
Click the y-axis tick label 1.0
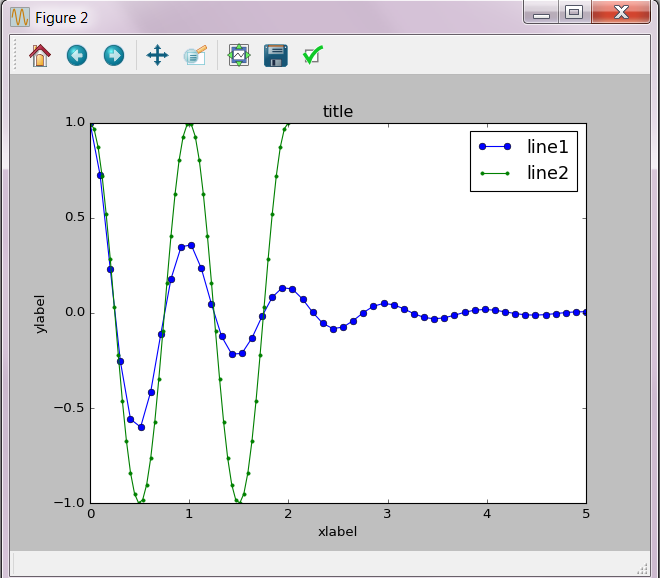click(75, 122)
